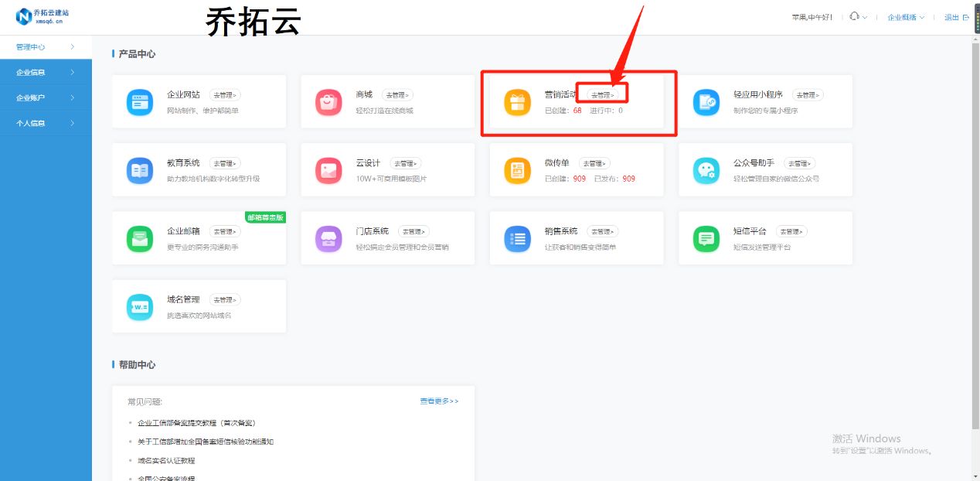Click the 教育系统 education system icon
This screenshot has width=980, height=481.
(x=140, y=169)
